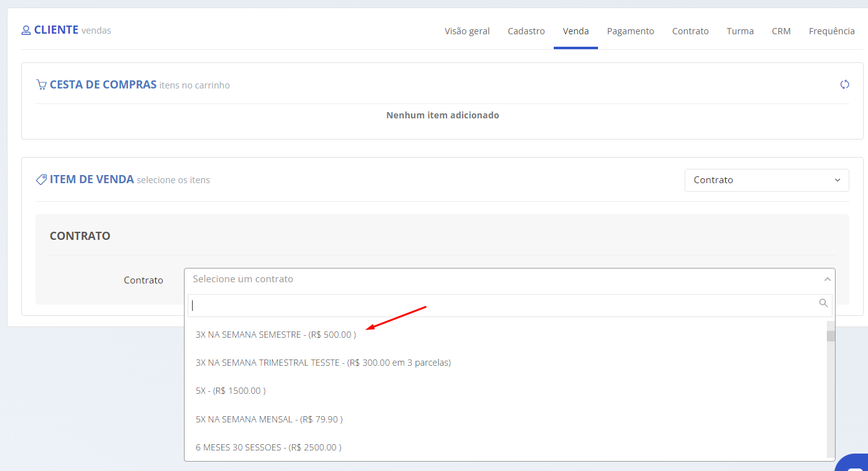Click the contract list scrollbar thumb
Viewport: 868px width, 471px height.
pos(831,336)
